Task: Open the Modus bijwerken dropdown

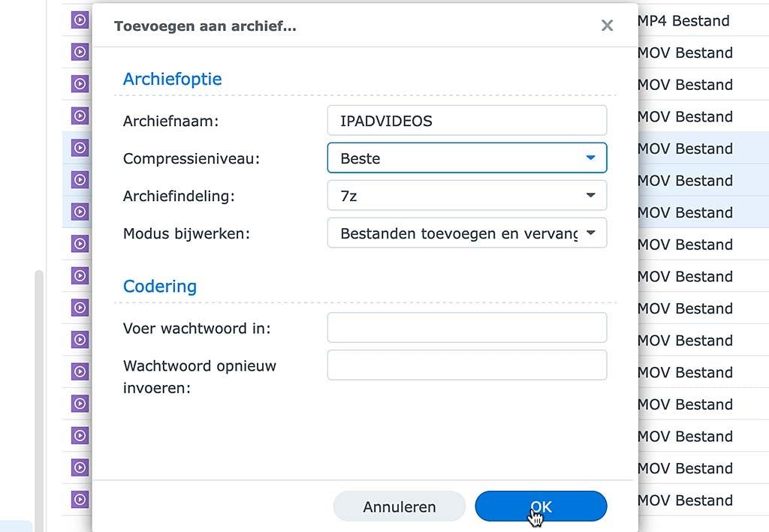Action: (x=466, y=233)
